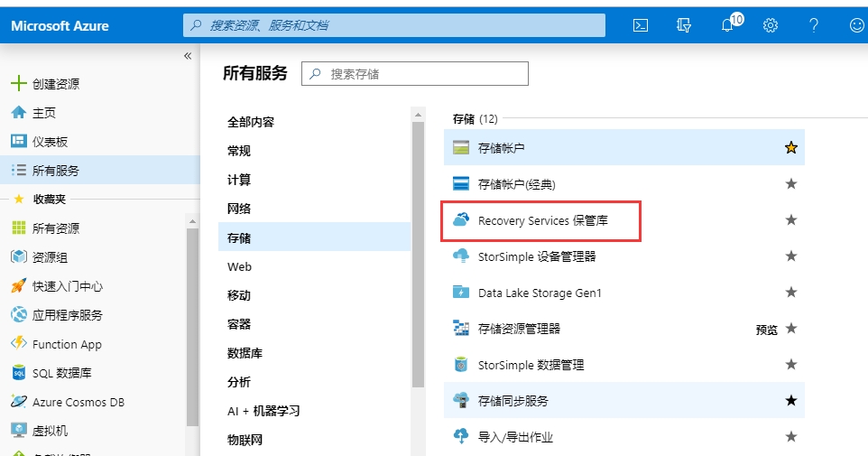Collapse the left sidebar with the chevron

click(x=188, y=56)
